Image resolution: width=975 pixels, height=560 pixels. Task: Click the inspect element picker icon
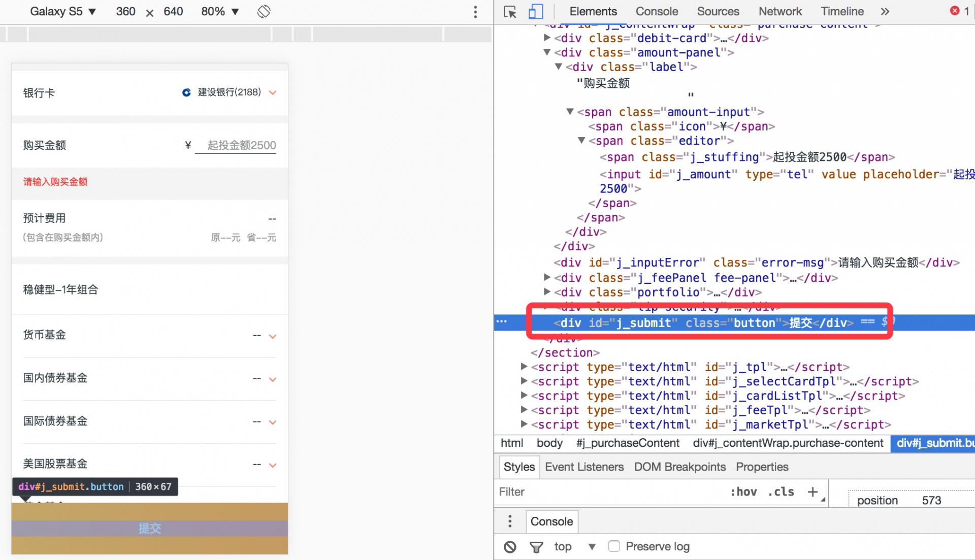[510, 12]
